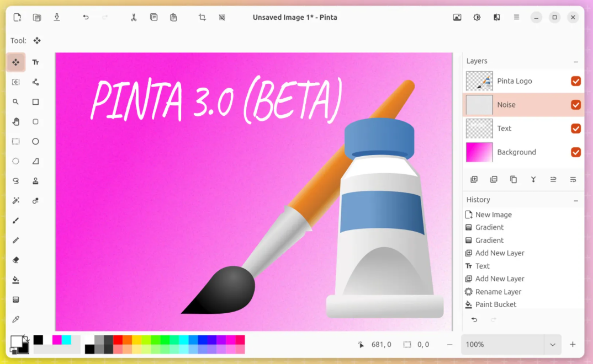
Task: Select the Lasso Select tool
Action: pyautogui.click(x=15, y=181)
